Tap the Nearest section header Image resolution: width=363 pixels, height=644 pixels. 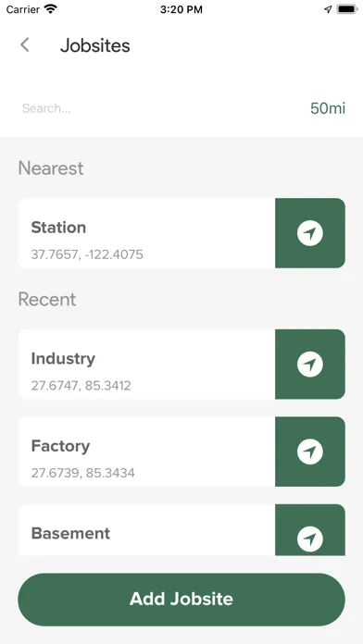(x=51, y=168)
